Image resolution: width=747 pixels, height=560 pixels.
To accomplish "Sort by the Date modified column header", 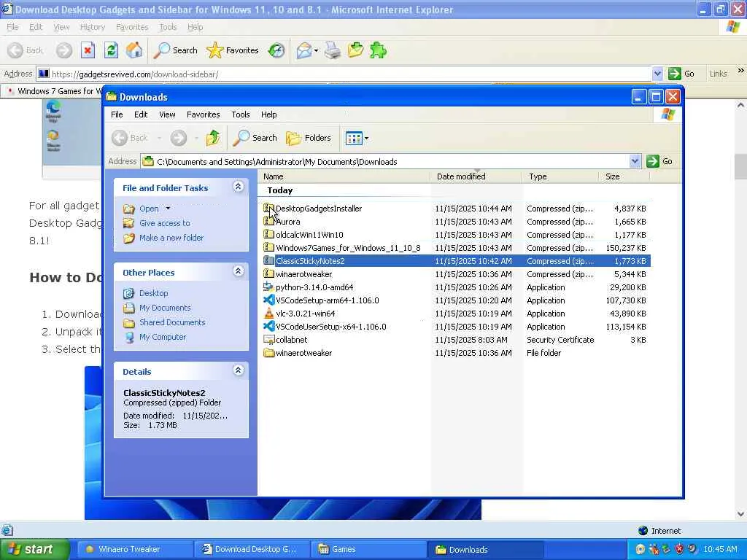I will (476, 176).
